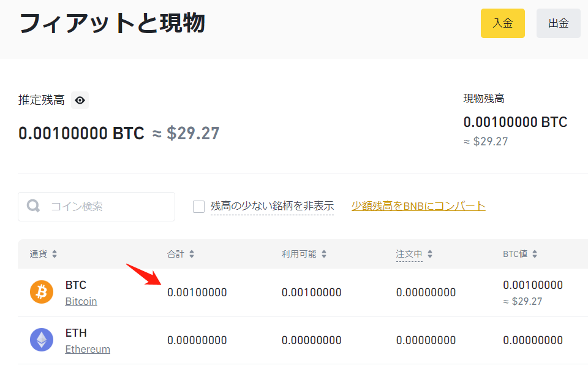Click the magnifier search icon
This screenshot has height=368, width=588.
[x=33, y=206]
